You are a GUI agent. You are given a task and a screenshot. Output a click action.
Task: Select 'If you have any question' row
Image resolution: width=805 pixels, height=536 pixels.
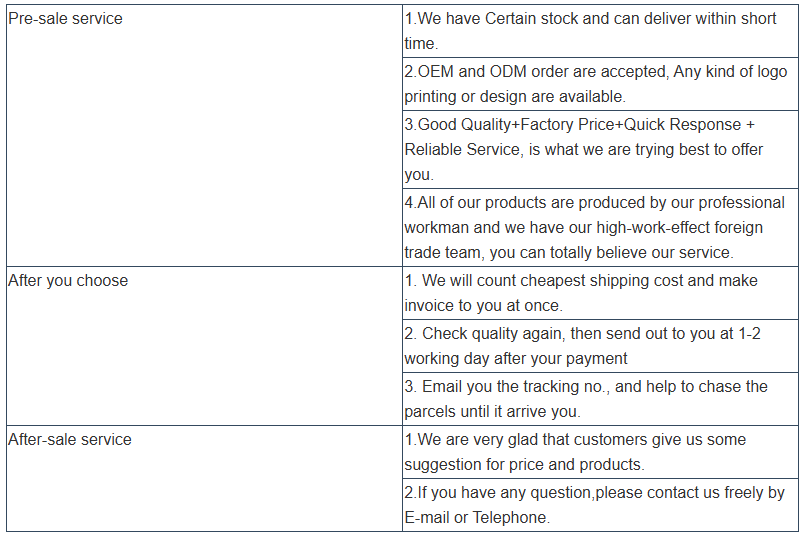point(600,505)
